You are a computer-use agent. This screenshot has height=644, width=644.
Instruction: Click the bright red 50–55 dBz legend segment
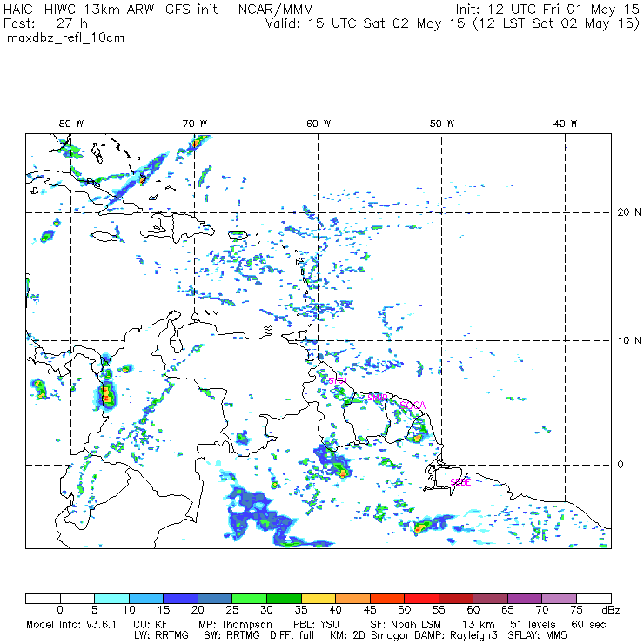click(421, 598)
